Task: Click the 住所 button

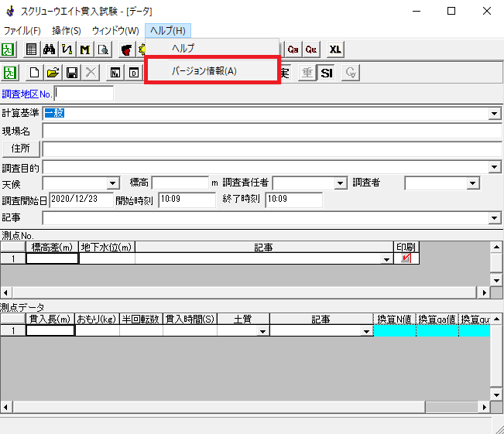Action: [x=21, y=149]
